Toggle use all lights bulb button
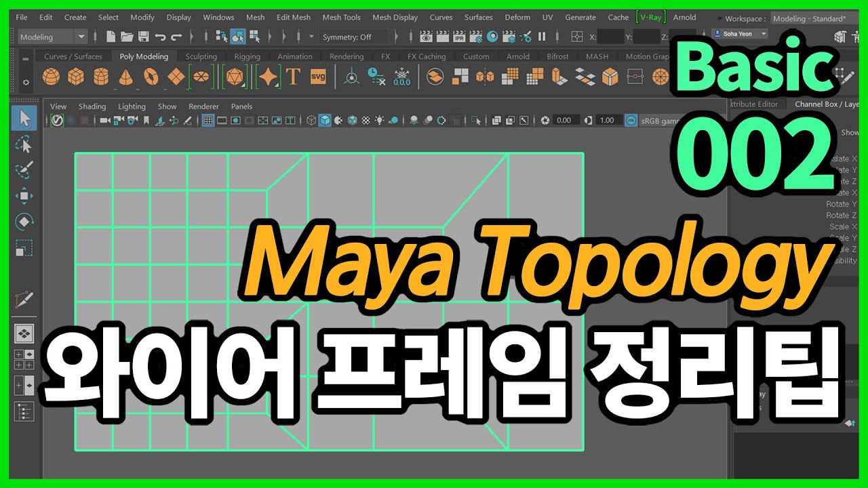Viewport: 868px width, 488px height. pyautogui.click(x=380, y=121)
